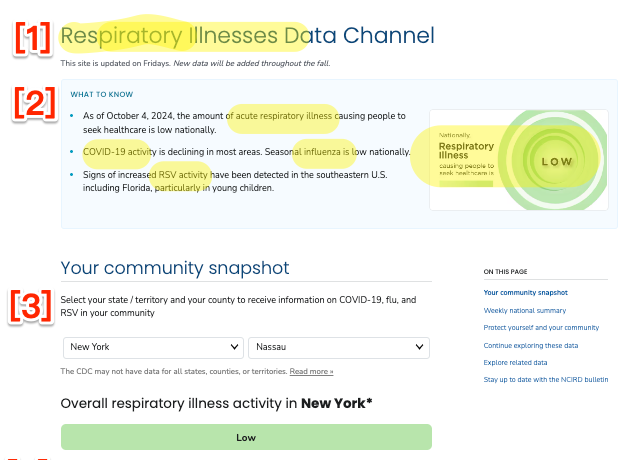Click the county dropdown chevron arrow
This screenshot has width=623, height=460.
(x=419, y=347)
